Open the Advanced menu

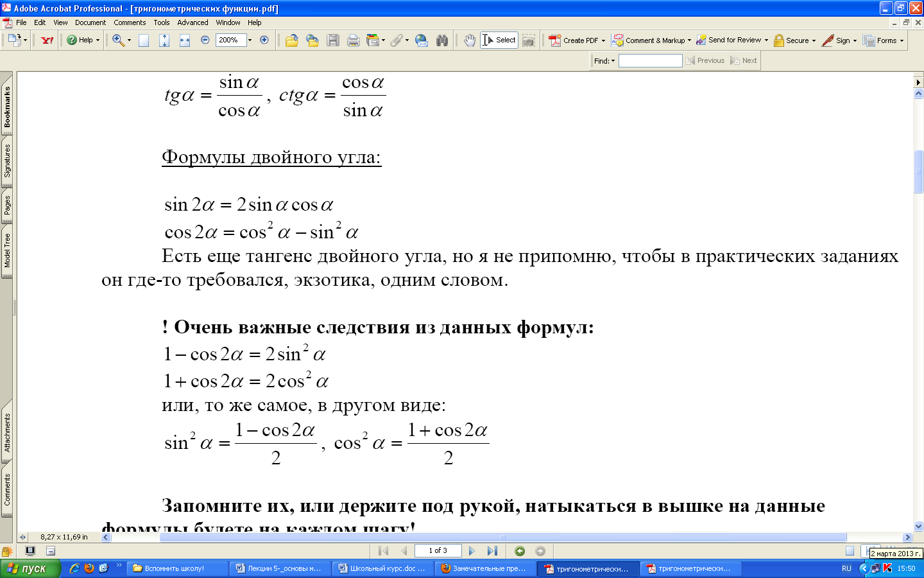(x=193, y=22)
